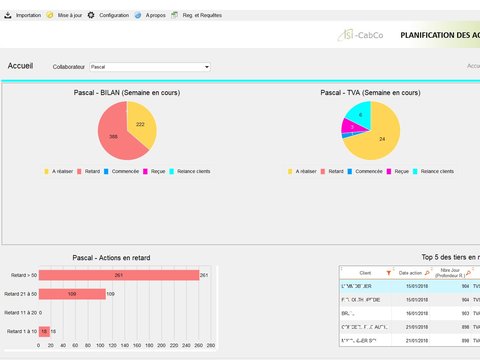The height and width of the screenshot is (360, 480).
Task: Click the Pascal - Actions en retard title
Action: tap(111, 258)
